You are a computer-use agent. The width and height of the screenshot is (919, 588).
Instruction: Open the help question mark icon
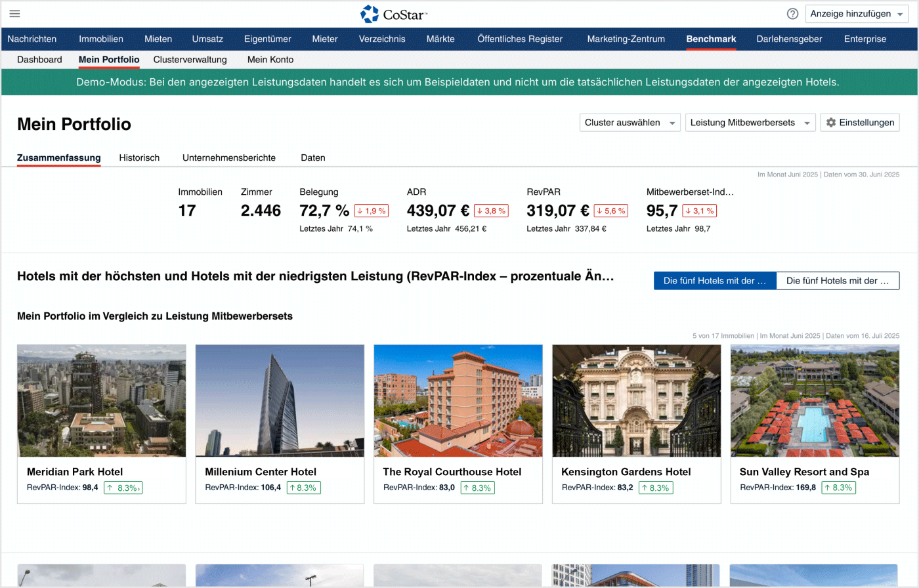point(792,14)
